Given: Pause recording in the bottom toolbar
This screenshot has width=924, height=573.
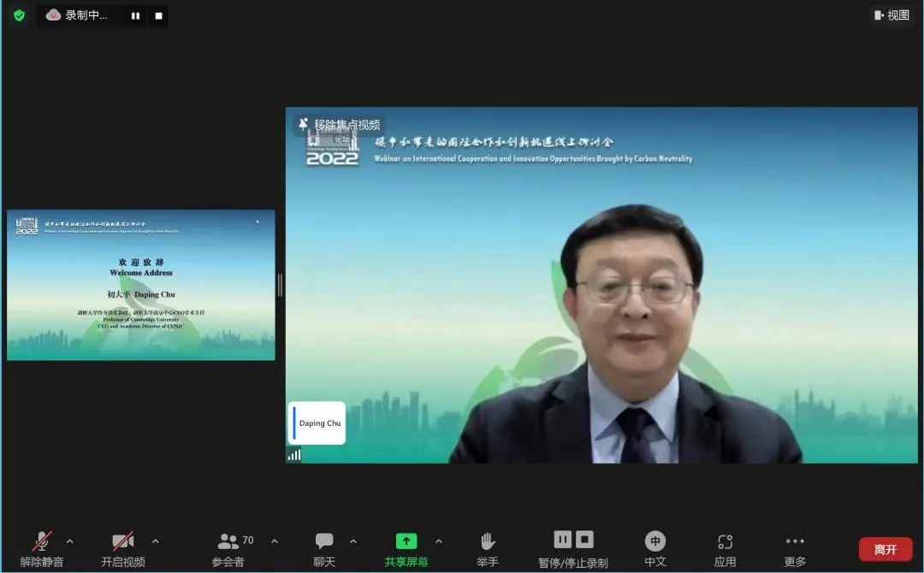Looking at the screenshot, I should coord(562,539).
